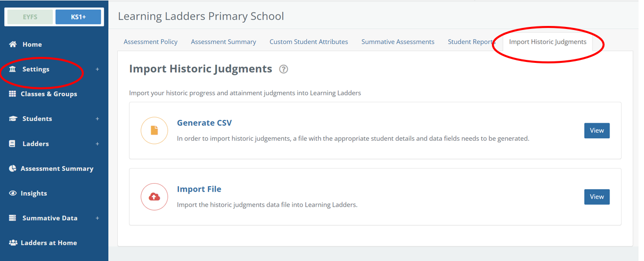Screen dimensions: 644x261
Task: Click the Students graduation cap icon
Action: pyautogui.click(x=13, y=119)
